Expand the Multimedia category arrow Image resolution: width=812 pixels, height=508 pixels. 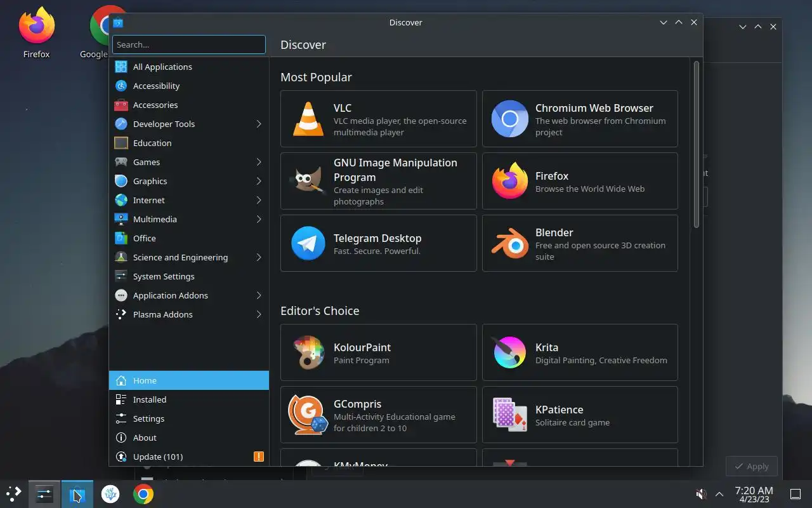[x=259, y=219]
